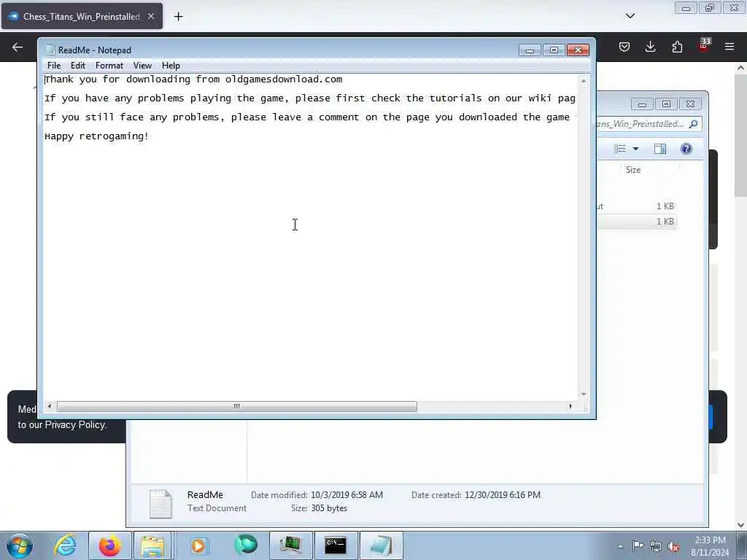Close the Explorer window behind Notepad
Screen dimensions: 747x560
[690, 104]
